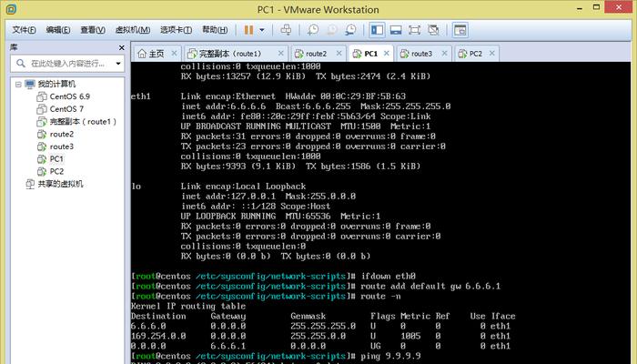The height and width of the screenshot is (364, 637).
Task: Select 共享的虚拟机 in the library
Action: (61, 184)
